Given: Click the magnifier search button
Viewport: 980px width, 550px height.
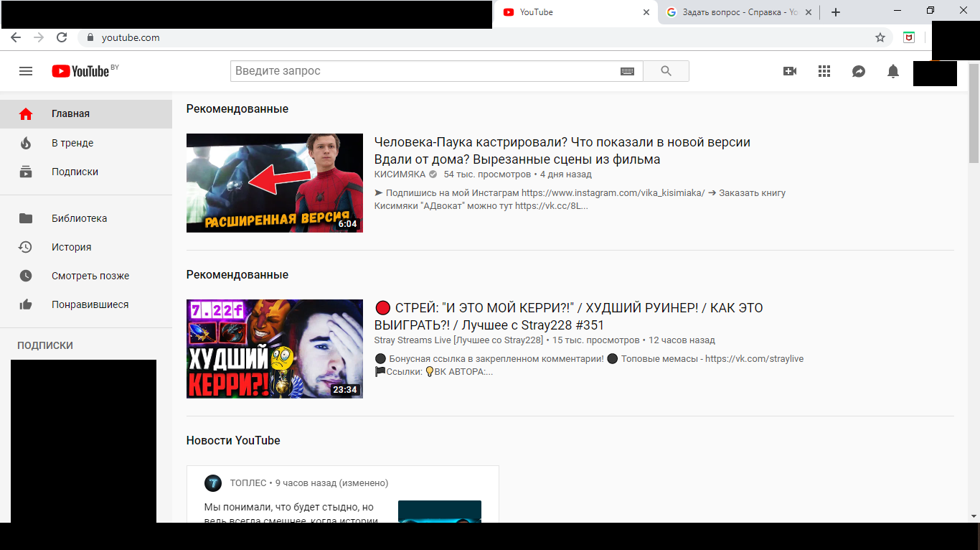Looking at the screenshot, I should tap(666, 71).
